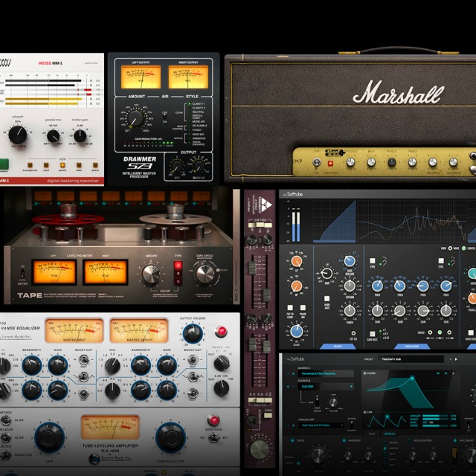Viewport: 476px width, 476px height.
Task: Open the Tape Remote Control side tab
Action: pos(237,247)
